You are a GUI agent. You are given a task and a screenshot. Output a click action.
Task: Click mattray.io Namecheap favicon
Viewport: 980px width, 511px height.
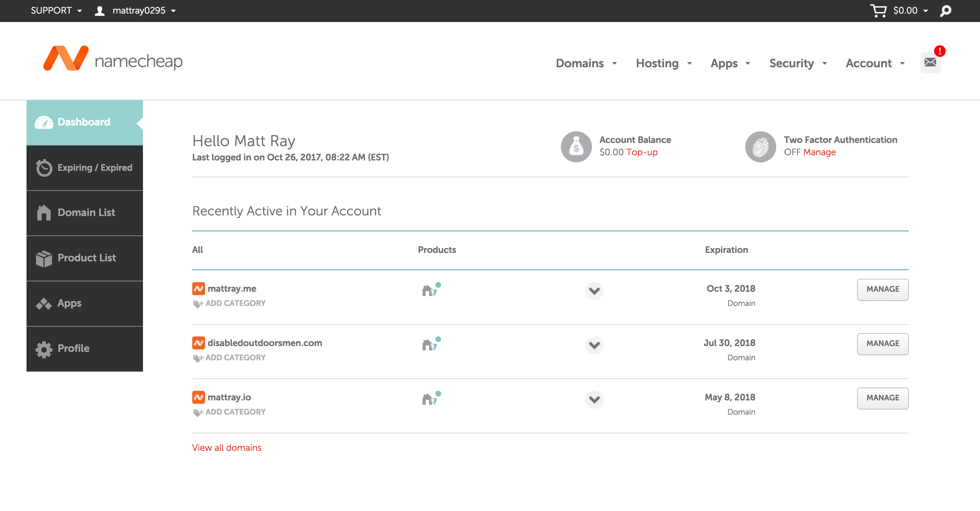[x=199, y=397]
